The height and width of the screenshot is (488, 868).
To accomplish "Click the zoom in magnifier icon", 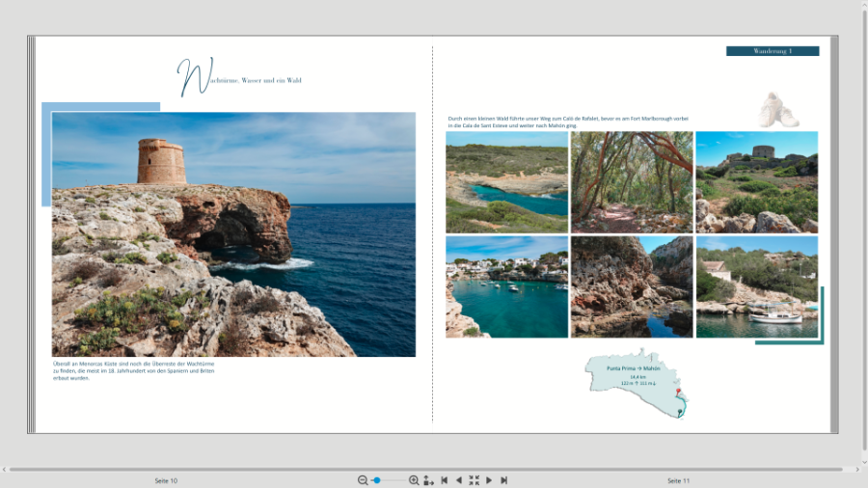I will point(414,480).
